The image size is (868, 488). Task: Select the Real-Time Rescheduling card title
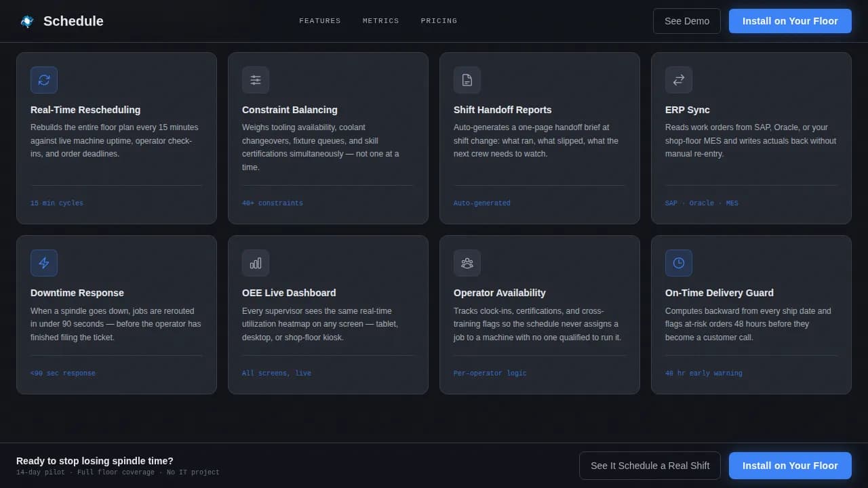tap(85, 110)
